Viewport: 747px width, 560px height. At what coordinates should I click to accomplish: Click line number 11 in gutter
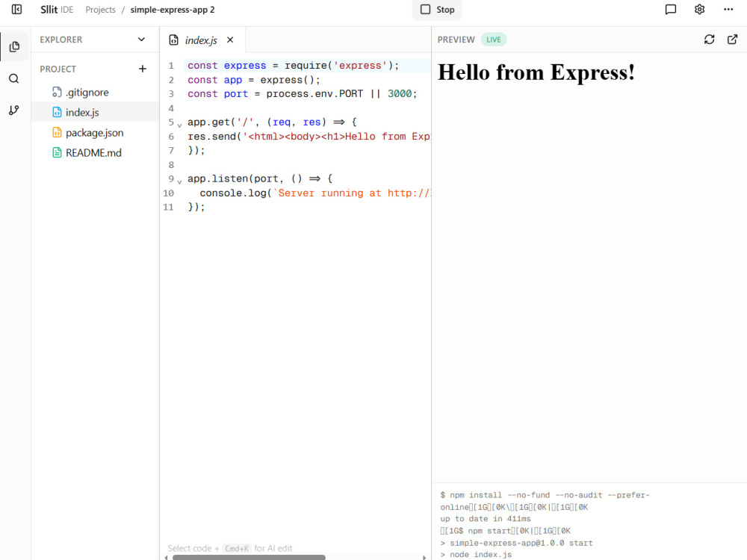(168, 207)
